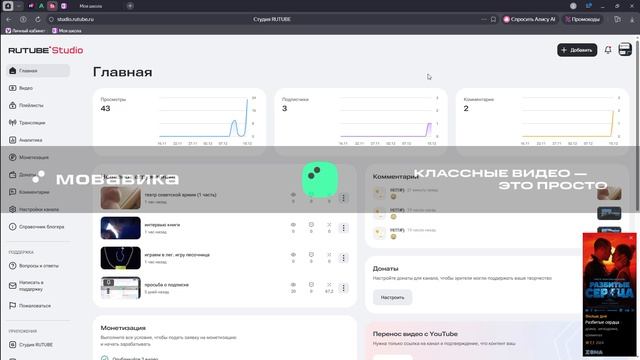Open the Настройки канала gear icon

(x=13, y=209)
